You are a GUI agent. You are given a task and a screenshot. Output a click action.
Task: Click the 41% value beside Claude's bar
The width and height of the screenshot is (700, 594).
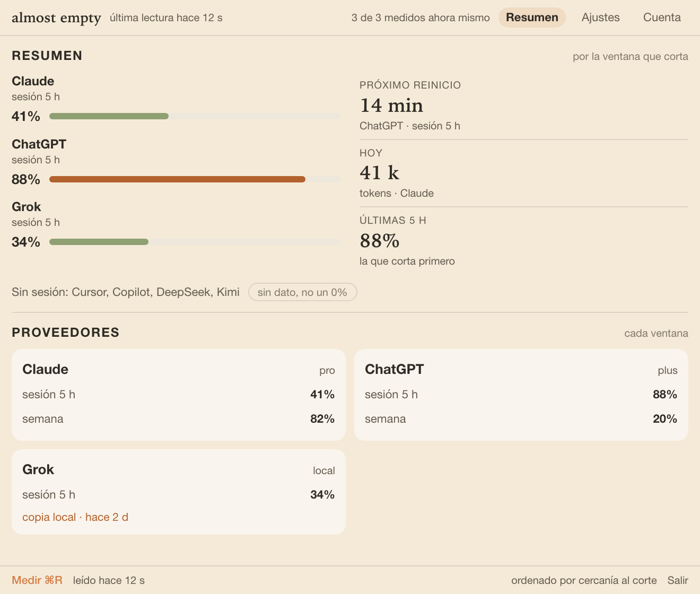[x=26, y=116]
